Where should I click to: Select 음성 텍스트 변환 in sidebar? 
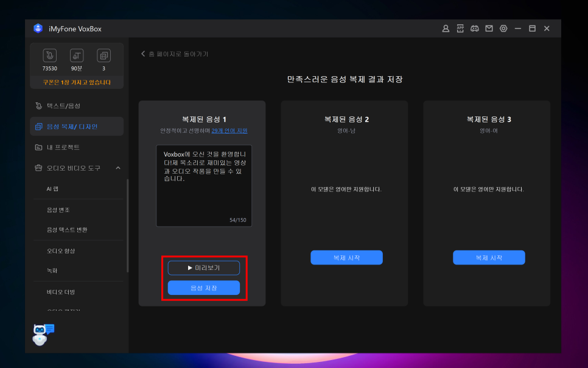[x=67, y=230]
